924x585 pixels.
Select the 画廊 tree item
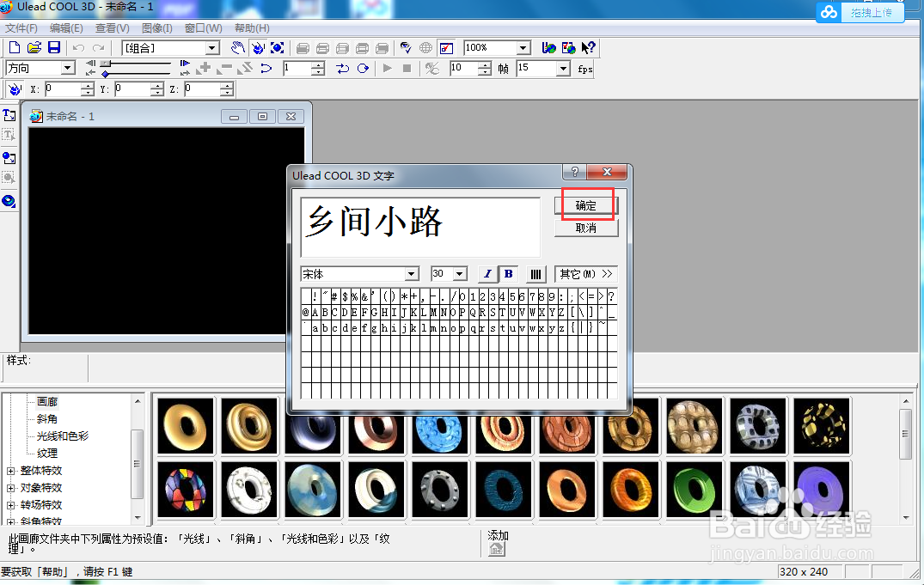47,402
